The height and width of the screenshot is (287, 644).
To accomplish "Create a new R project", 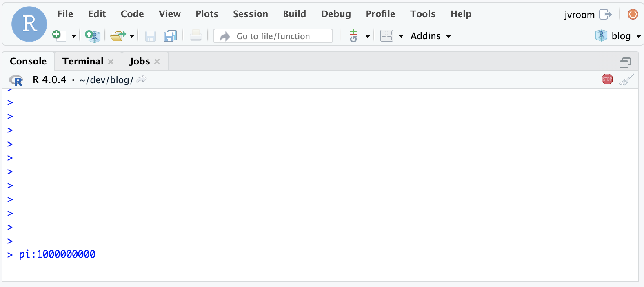I will [93, 36].
